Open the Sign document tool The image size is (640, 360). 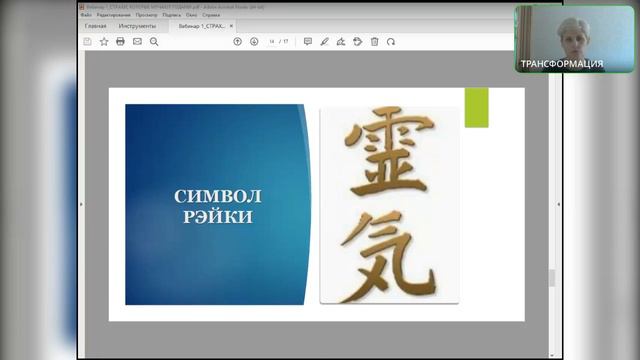(x=341, y=42)
